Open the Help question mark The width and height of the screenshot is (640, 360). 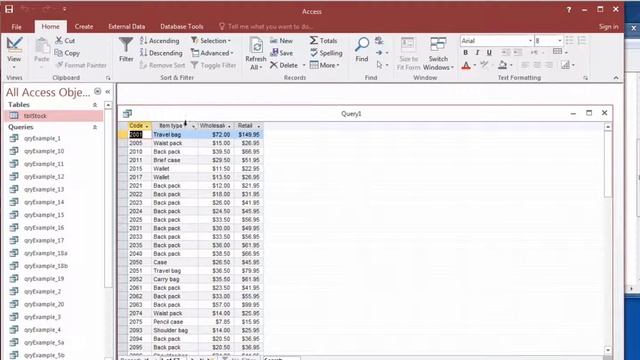[569, 9]
